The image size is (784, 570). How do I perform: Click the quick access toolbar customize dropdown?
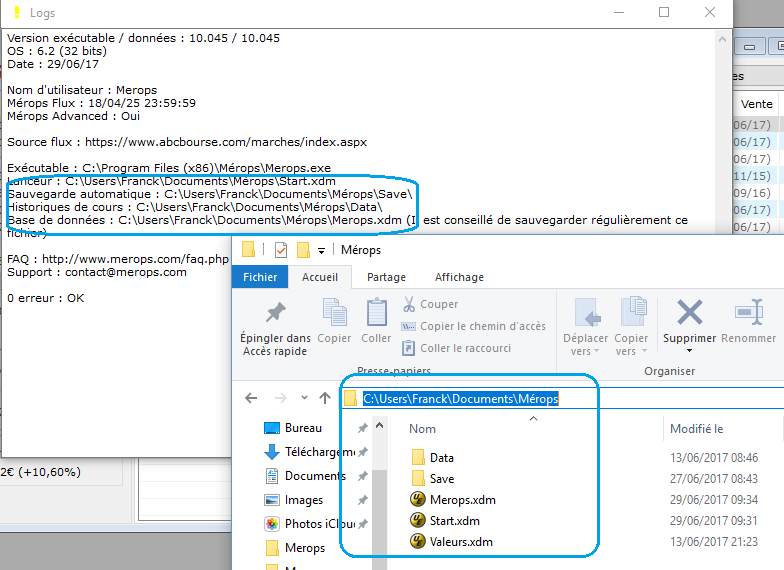[x=322, y=250]
